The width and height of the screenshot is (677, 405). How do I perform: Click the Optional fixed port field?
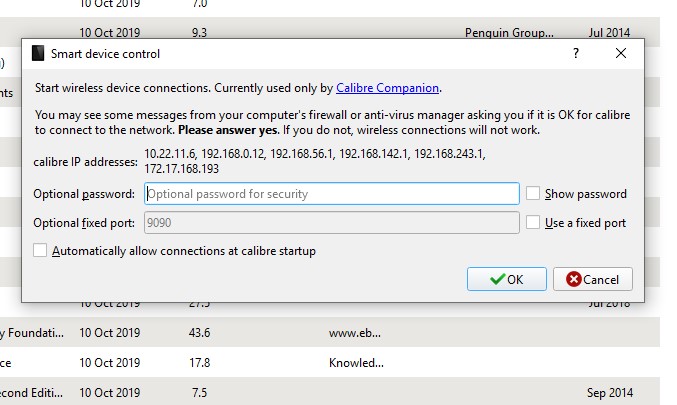(332, 223)
